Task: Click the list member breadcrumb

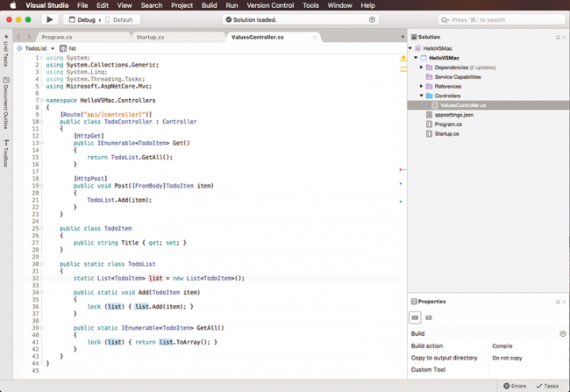Action: click(x=72, y=48)
